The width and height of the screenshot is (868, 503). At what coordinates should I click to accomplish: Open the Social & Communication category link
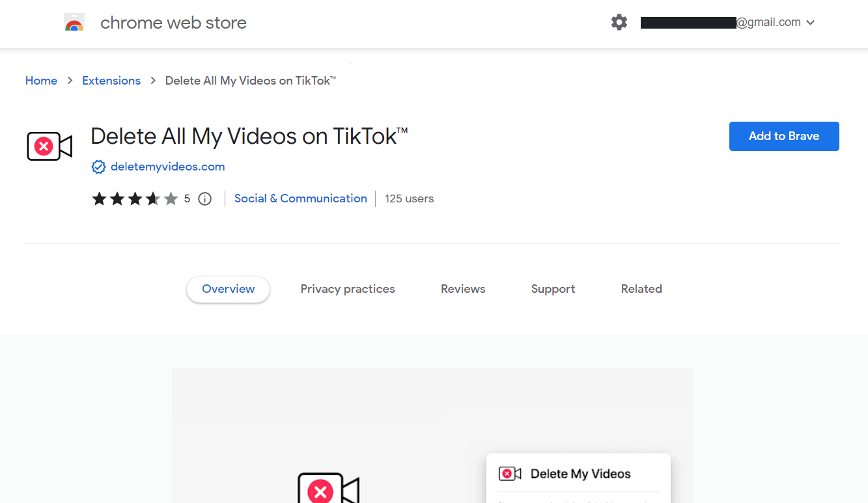click(x=301, y=198)
